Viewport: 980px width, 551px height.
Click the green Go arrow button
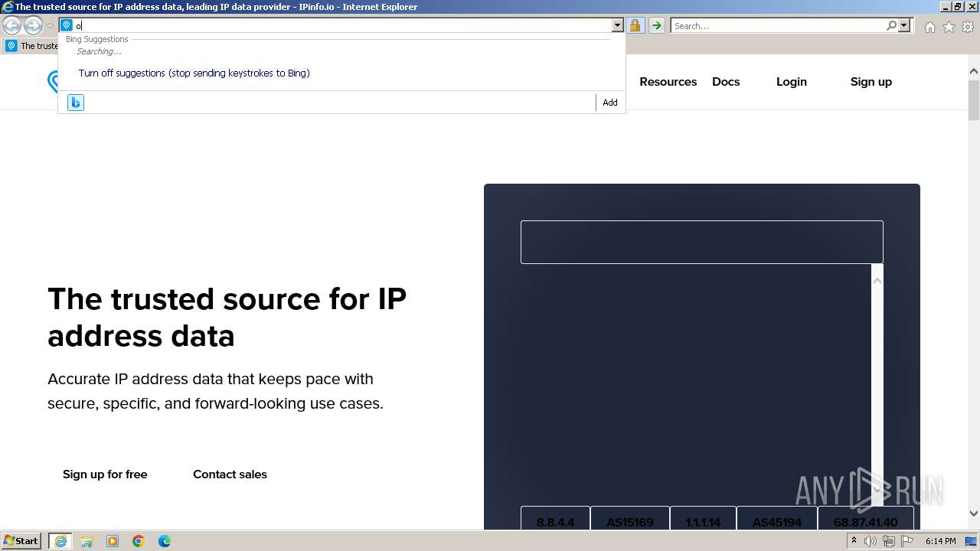[657, 25]
